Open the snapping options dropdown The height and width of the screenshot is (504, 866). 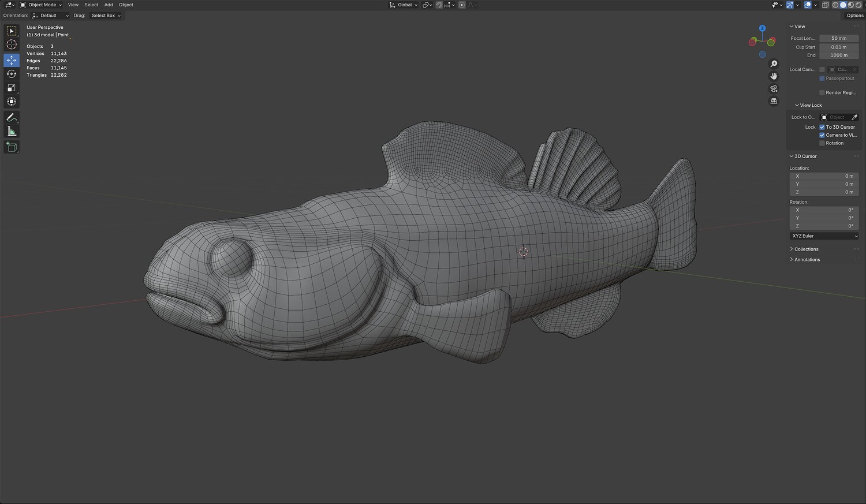(450, 5)
